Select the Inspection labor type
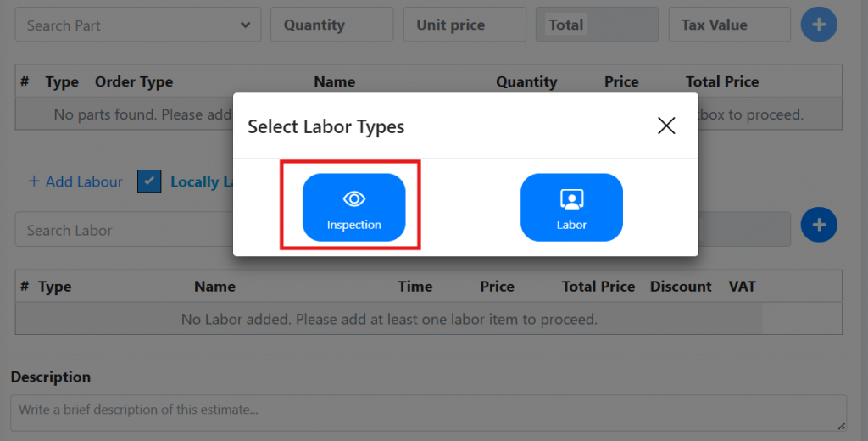This screenshot has width=868, height=441. coord(353,208)
